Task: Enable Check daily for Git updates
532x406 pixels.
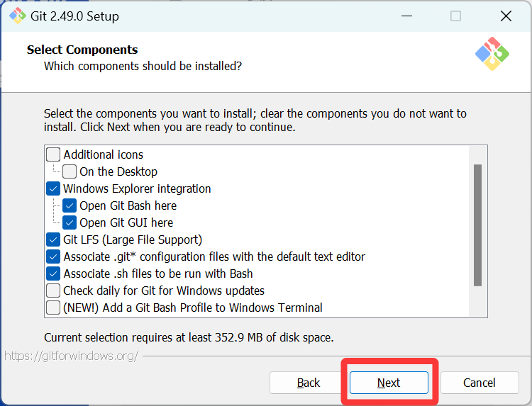Action: click(53, 291)
